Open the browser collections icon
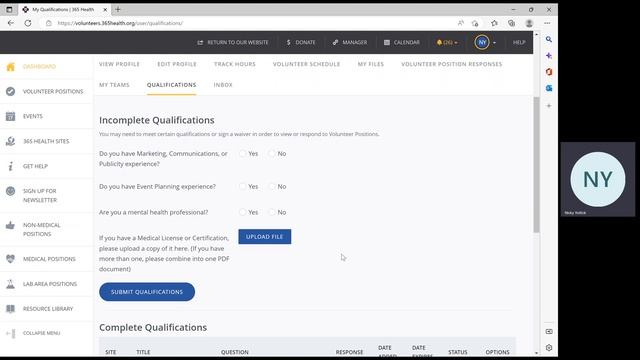The width and height of the screenshot is (640, 360). 511,23
